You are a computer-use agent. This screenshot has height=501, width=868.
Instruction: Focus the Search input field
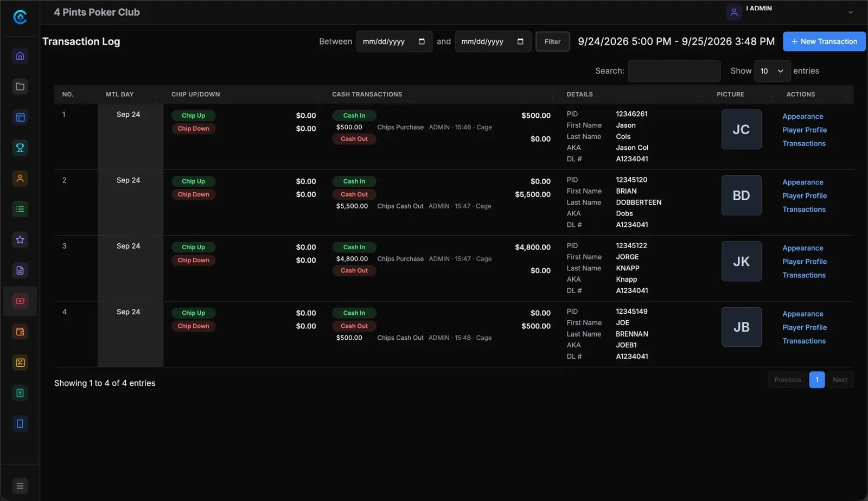pyautogui.click(x=674, y=71)
